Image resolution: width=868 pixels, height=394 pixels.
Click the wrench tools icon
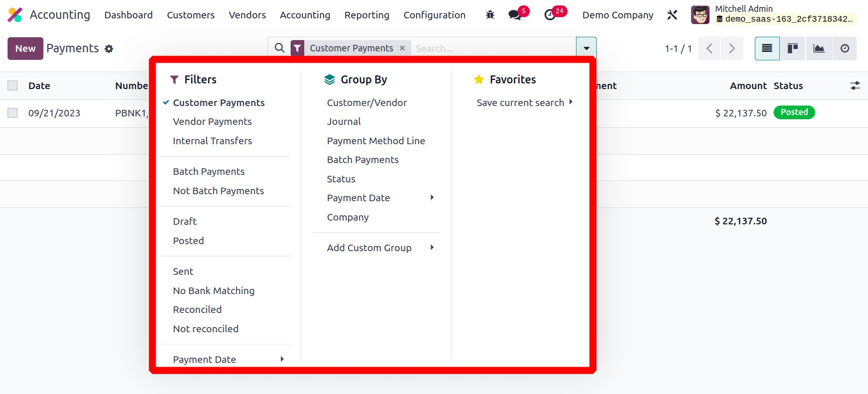tap(672, 15)
